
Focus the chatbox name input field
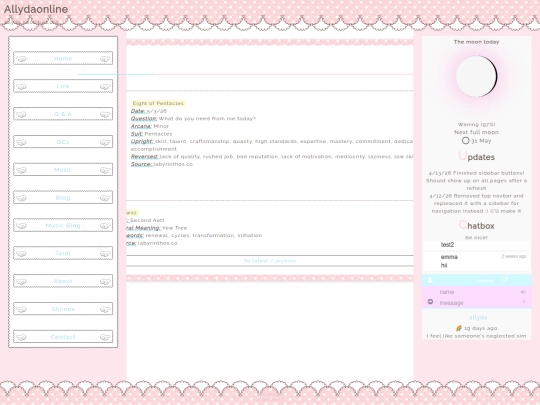click(x=478, y=292)
